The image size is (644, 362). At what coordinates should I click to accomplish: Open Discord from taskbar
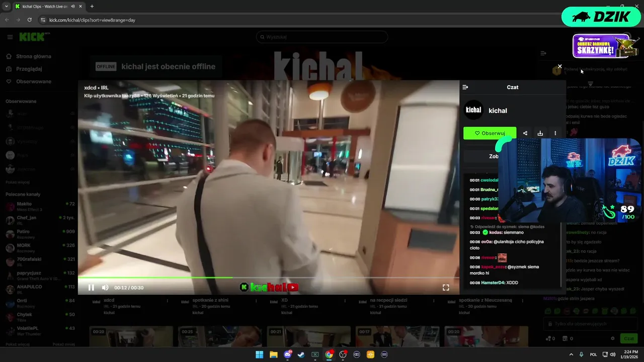pyautogui.click(x=288, y=354)
